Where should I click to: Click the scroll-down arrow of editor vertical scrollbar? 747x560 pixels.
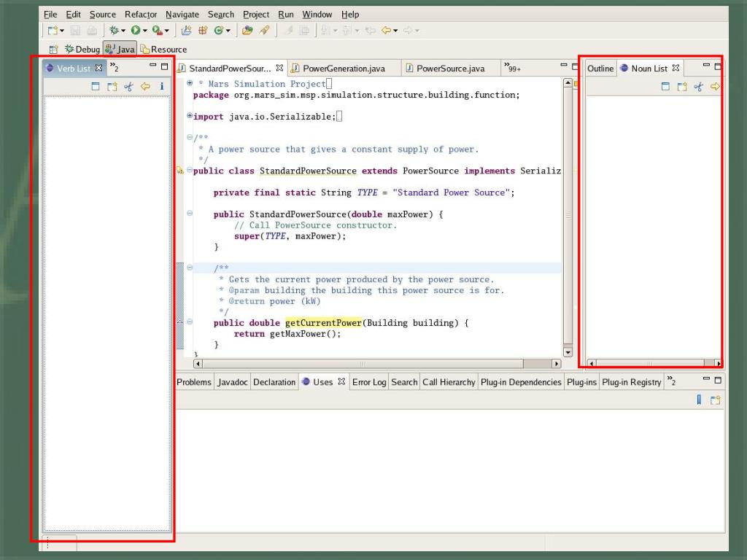[568, 351]
